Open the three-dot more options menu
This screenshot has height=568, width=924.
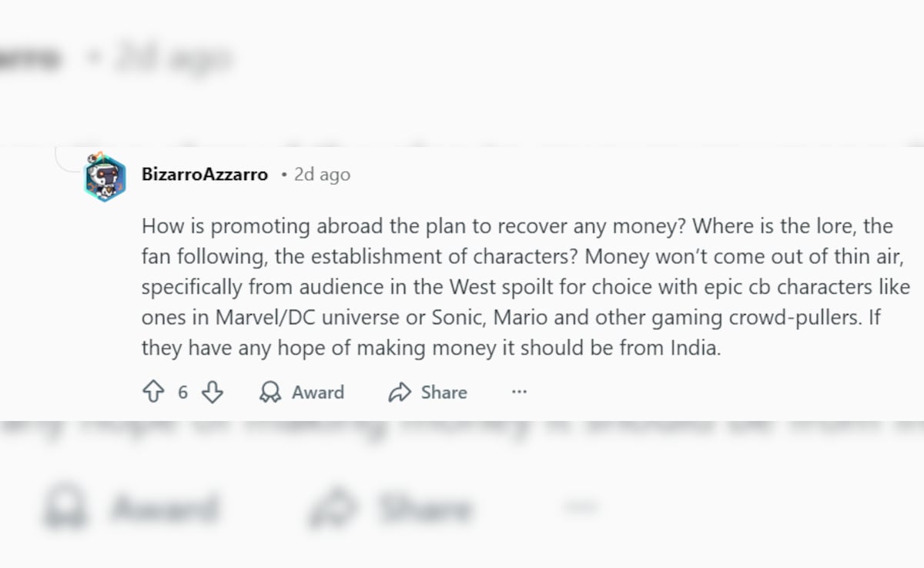click(519, 393)
